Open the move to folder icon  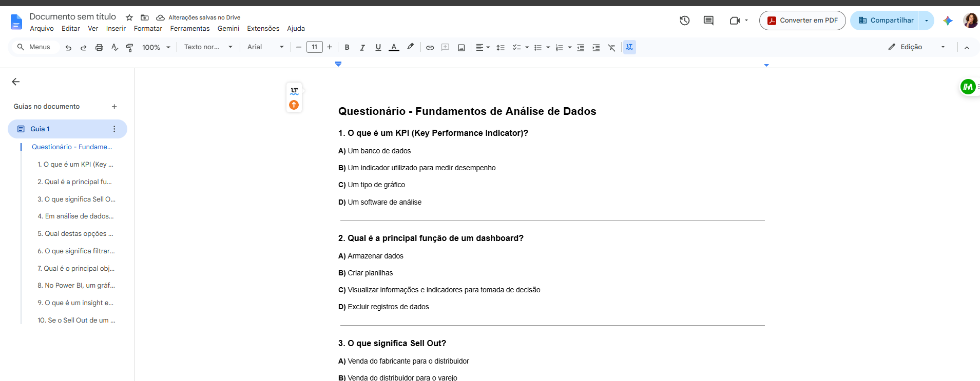click(145, 17)
